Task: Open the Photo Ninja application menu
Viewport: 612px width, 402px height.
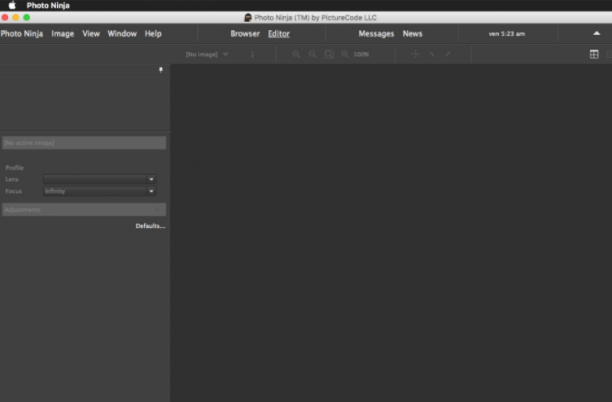Action: pyautogui.click(x=22, y=34)
